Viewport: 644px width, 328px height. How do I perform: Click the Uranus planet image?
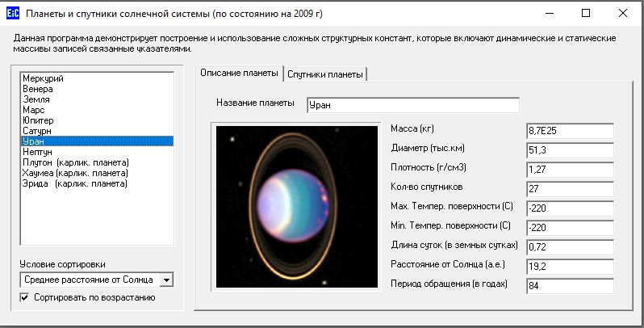pos(295,206)
